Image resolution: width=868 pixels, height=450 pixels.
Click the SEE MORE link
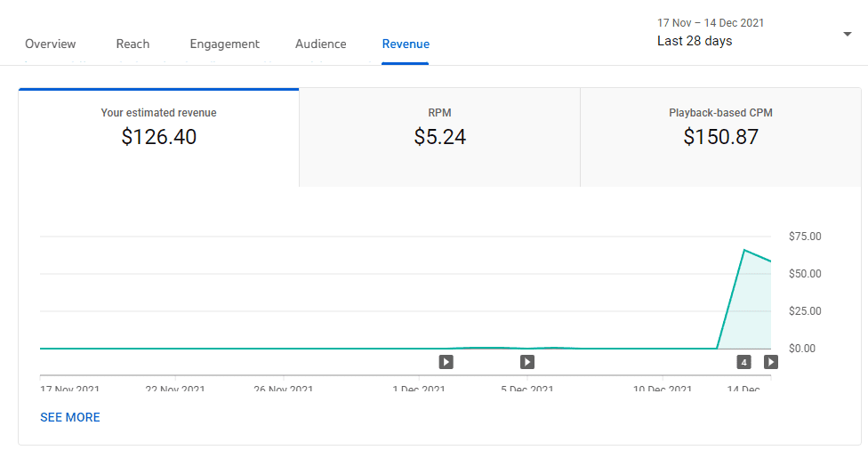(x=70, y=417)
